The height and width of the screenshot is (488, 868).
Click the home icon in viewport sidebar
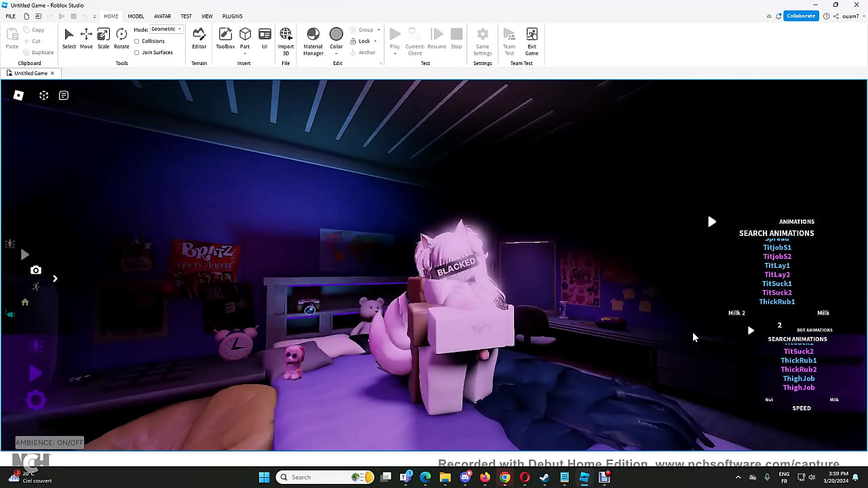tap(25, 302)
